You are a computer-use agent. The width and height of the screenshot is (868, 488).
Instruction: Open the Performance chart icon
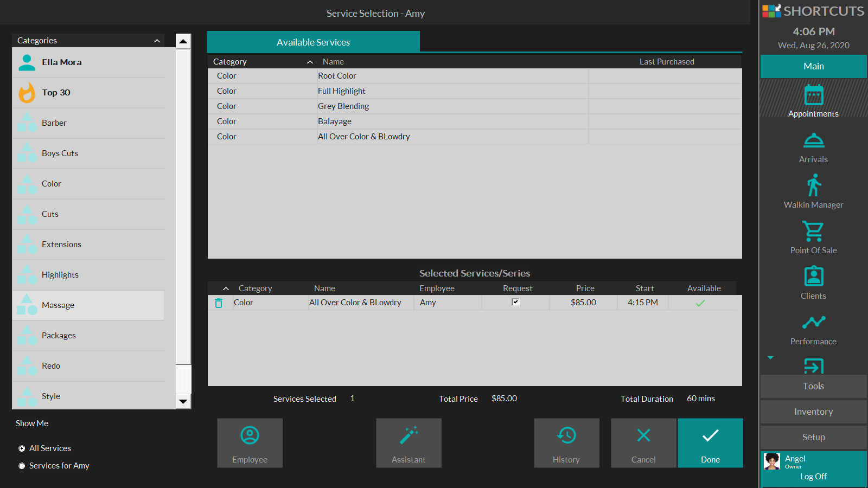click(x=813, y=322)
